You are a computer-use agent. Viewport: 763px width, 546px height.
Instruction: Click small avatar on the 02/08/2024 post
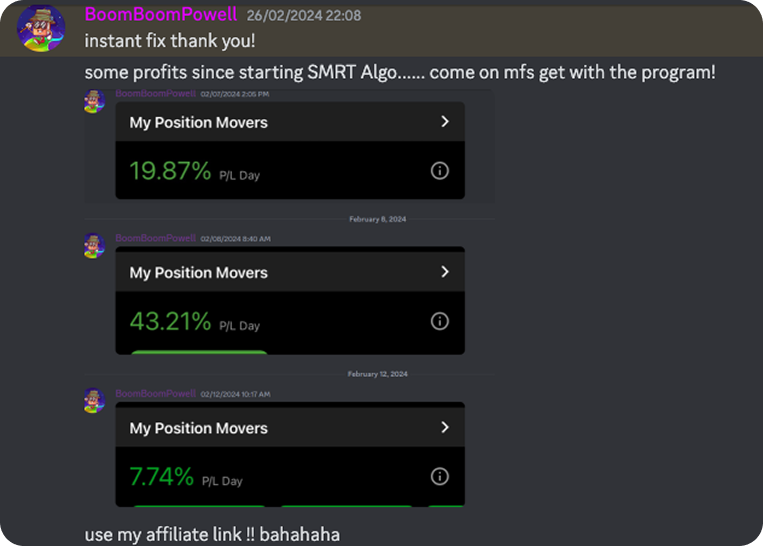point(95,246)
